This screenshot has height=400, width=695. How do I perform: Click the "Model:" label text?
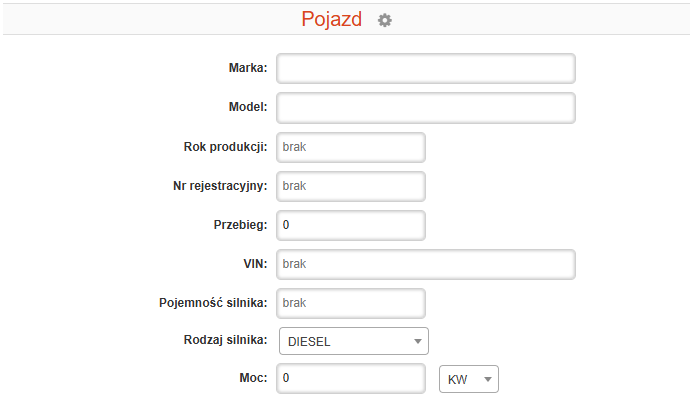pyautogui.click(x=247, y=107)
